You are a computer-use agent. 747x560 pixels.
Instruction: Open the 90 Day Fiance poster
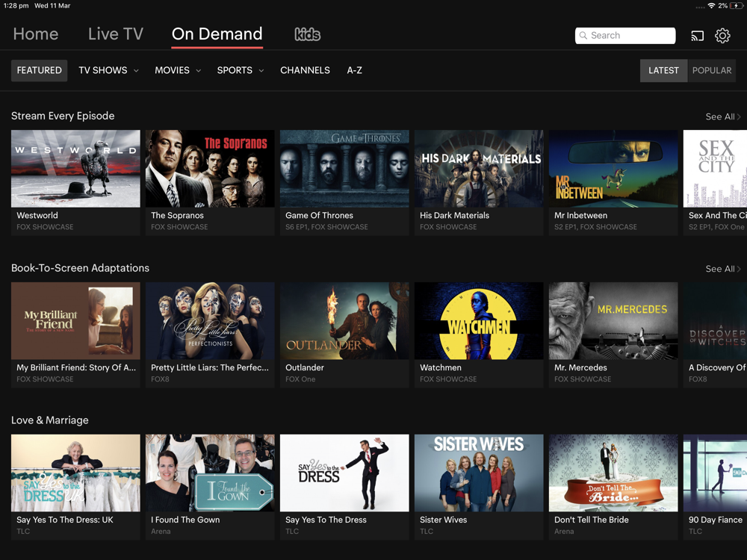(715, 473)
